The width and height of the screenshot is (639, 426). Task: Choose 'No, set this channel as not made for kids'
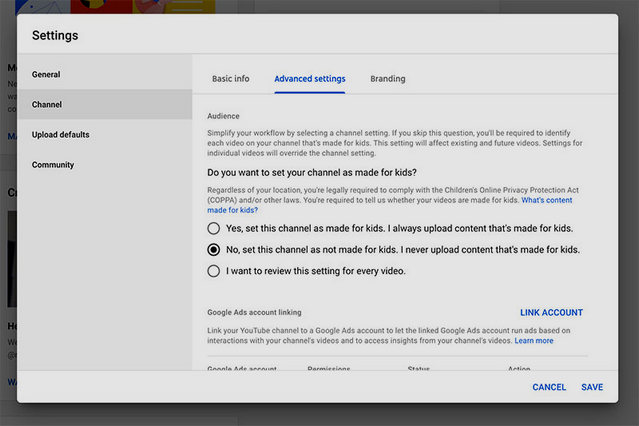click(x=214, y=249)
